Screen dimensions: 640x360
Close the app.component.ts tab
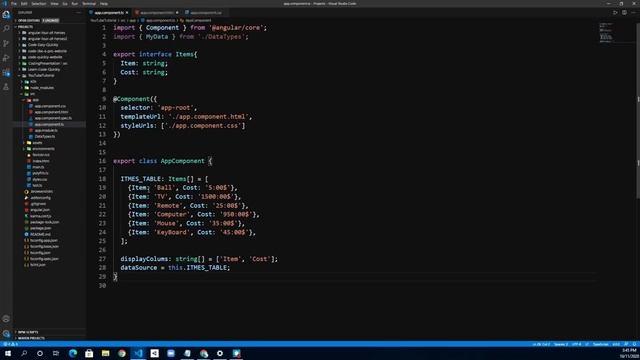[x=127, y=13]
